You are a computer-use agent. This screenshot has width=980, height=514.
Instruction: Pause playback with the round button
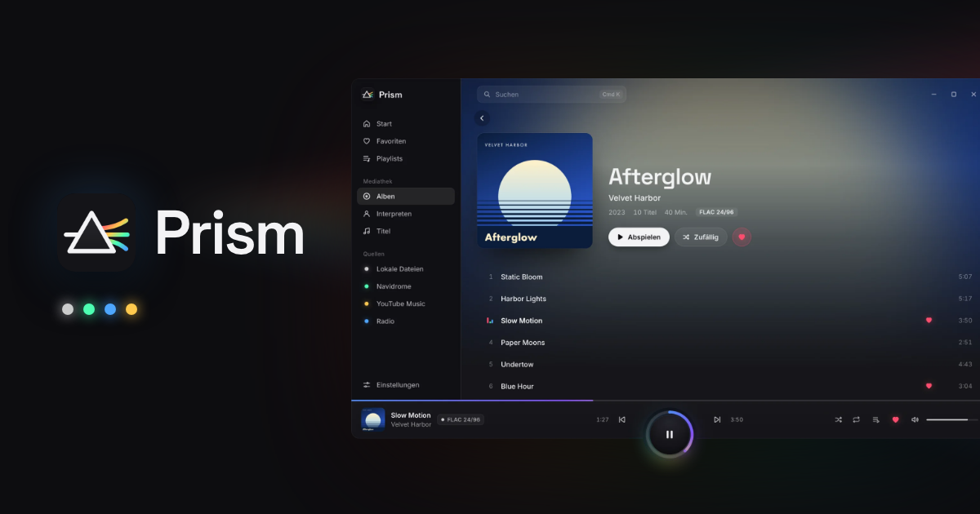(x=670, y=434)
